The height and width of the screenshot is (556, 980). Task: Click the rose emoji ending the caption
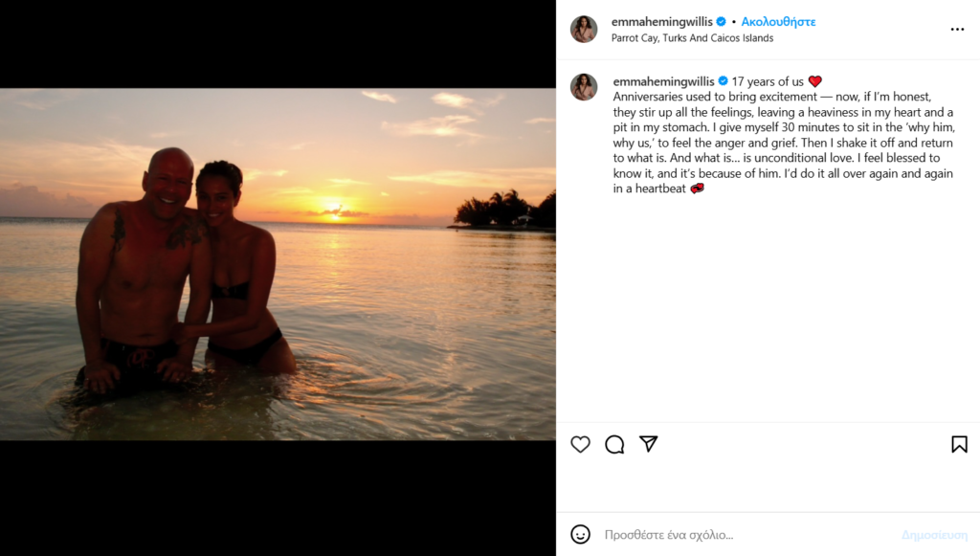point(697,189)
